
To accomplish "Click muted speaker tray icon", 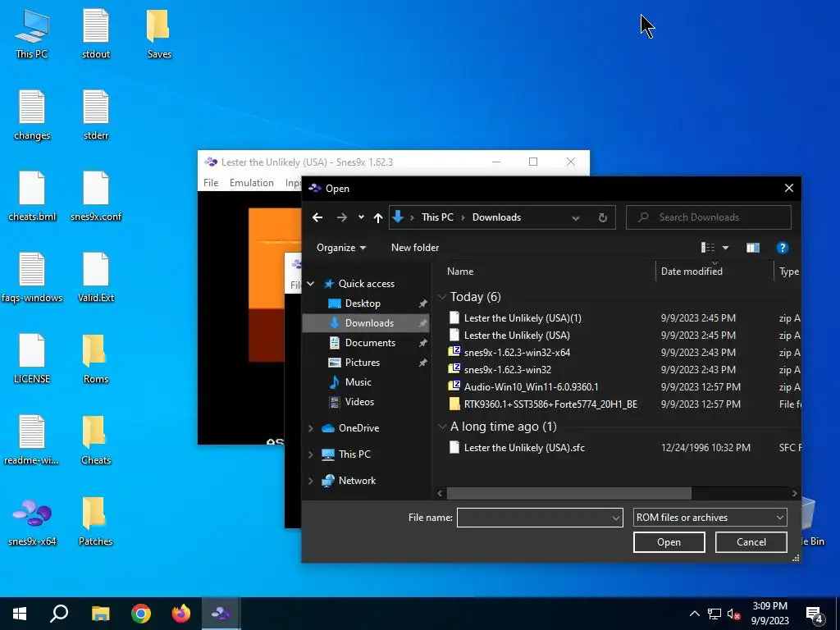I will [733, 614].
